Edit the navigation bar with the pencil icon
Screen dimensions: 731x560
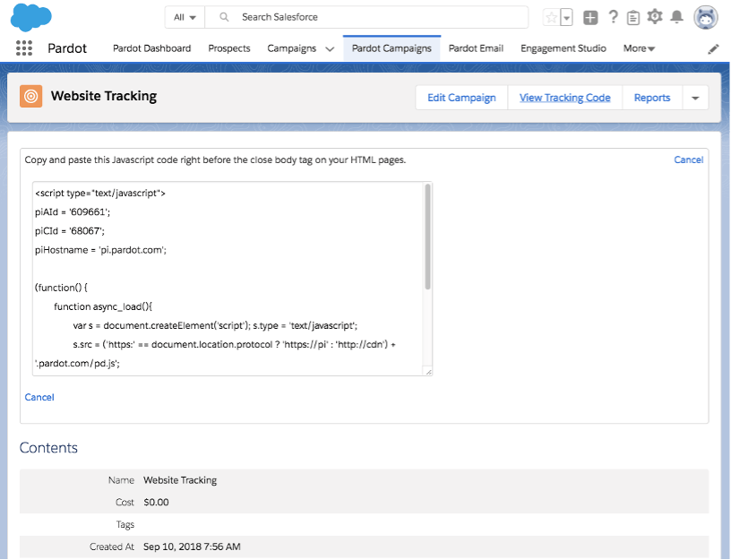tap(712, 48)
